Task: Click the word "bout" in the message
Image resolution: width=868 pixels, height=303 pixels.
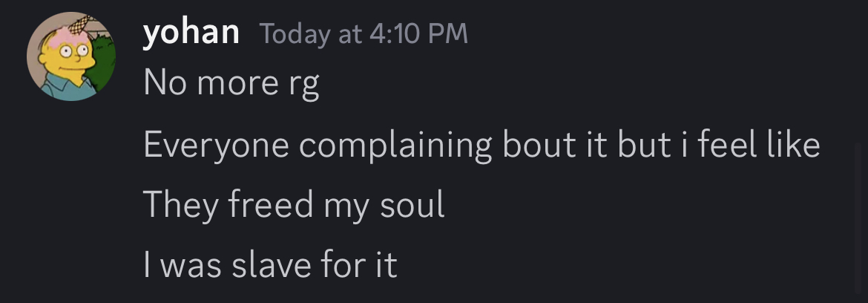Action: 539,144
